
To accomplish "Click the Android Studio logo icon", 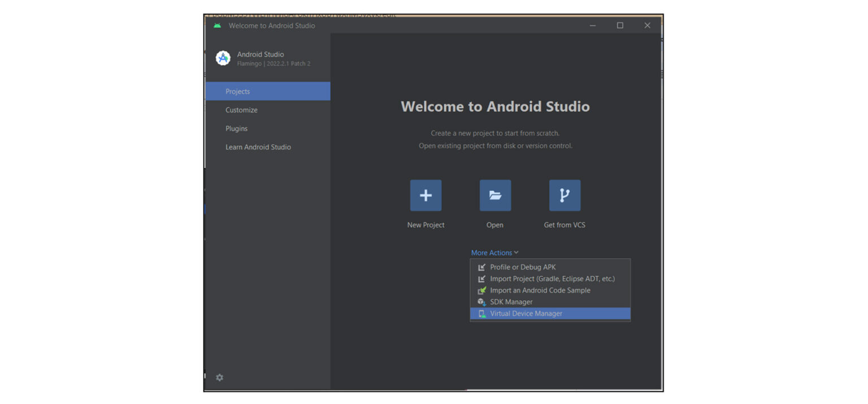I will (222, 58).
